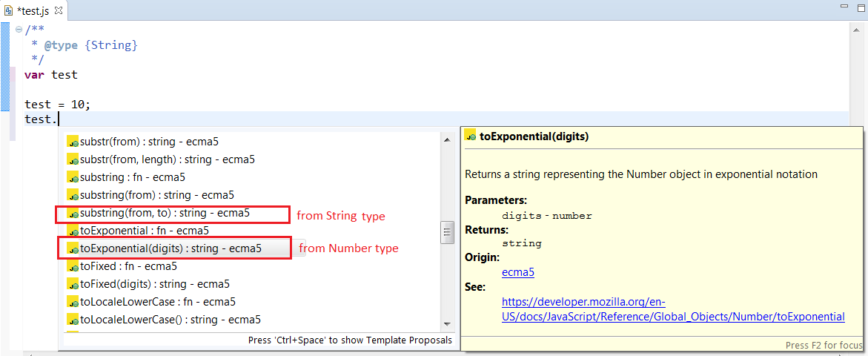The image size is (868, 356).
Task: Close the test.js editor tab
Action: tap(59, 11)
